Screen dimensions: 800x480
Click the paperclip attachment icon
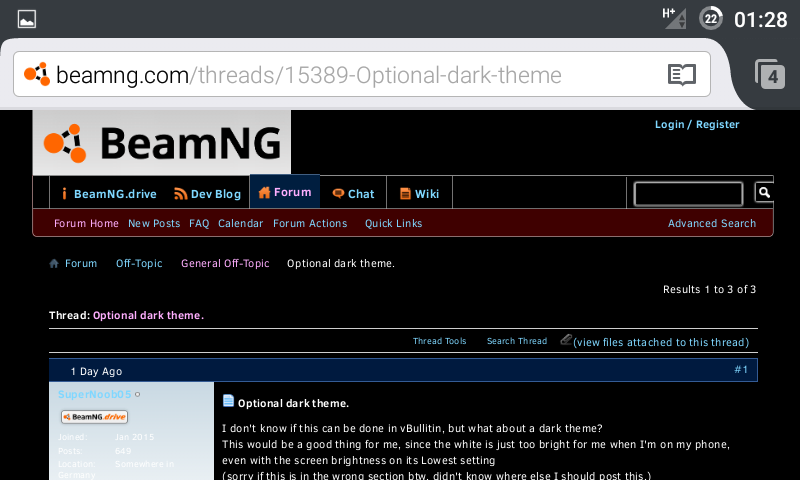566,340
